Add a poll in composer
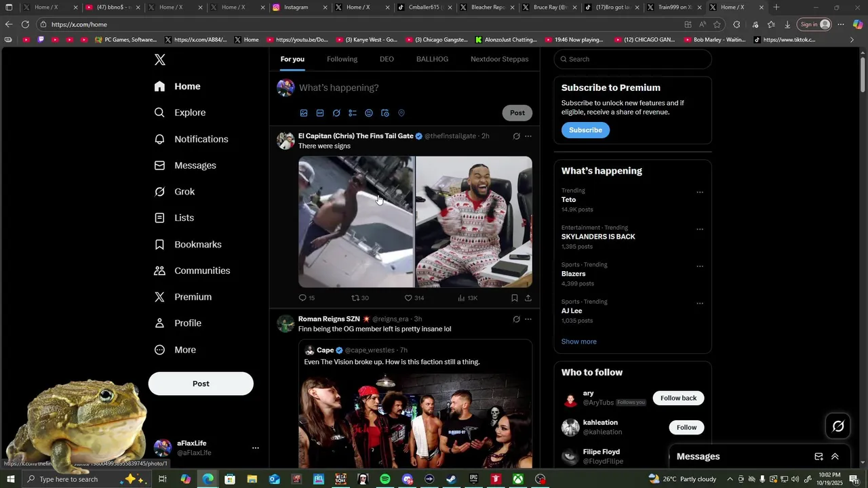 [x=353, y=113]
